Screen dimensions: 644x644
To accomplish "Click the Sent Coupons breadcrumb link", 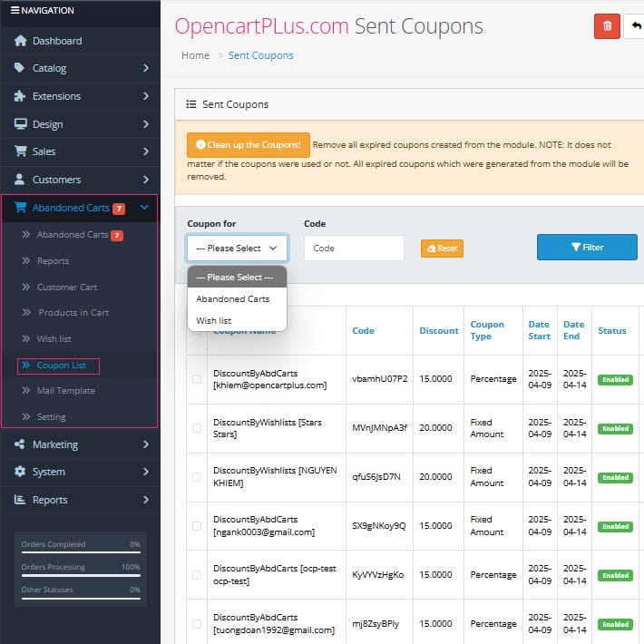I will [261, 55].
